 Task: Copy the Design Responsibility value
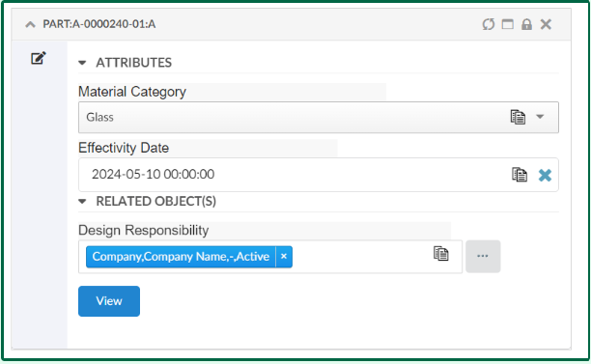[x=441, y=253]
